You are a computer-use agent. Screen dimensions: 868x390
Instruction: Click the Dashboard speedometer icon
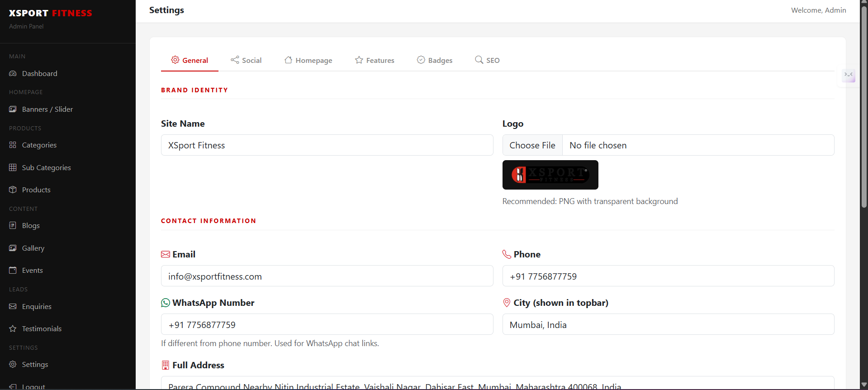13,73
